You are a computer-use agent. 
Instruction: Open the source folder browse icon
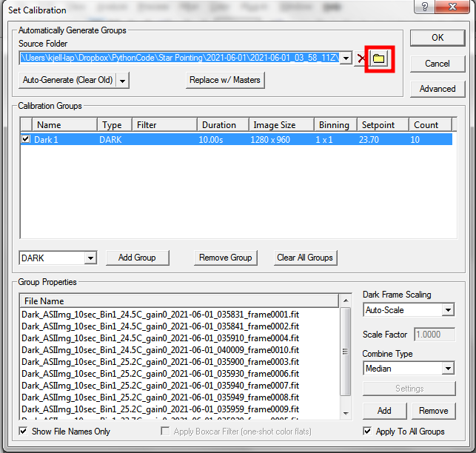(x=379, y=58)
